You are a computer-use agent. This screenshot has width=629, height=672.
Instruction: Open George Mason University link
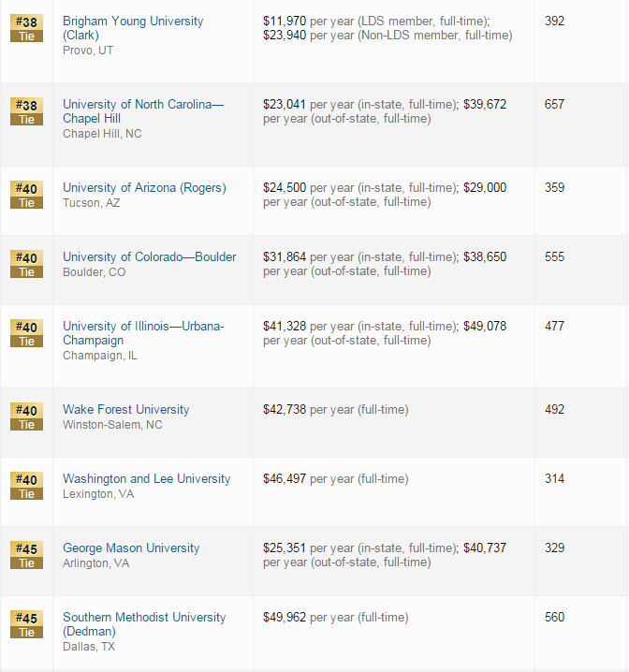(x=131, y=548)
